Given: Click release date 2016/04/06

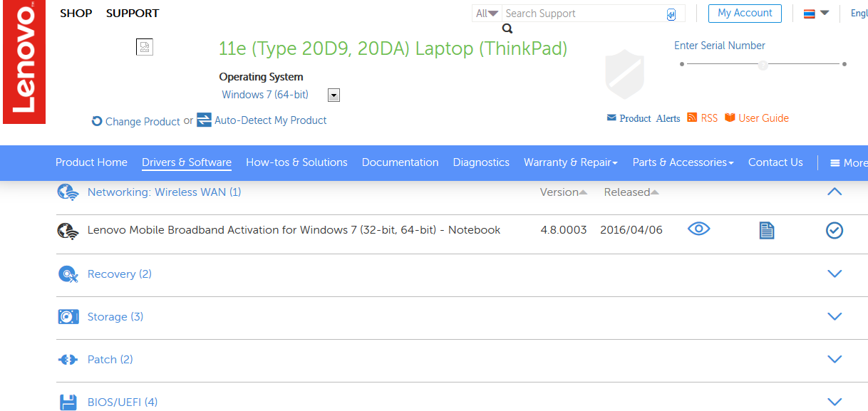Looking at the screenshot, I should tap(631, 230).
